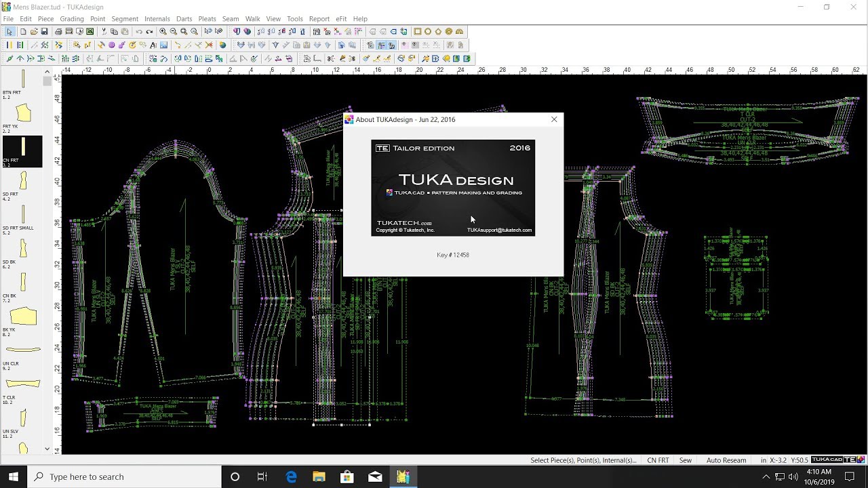
Task: Close the About TUKAdesign dialog
Action: [x=554, y=119]
